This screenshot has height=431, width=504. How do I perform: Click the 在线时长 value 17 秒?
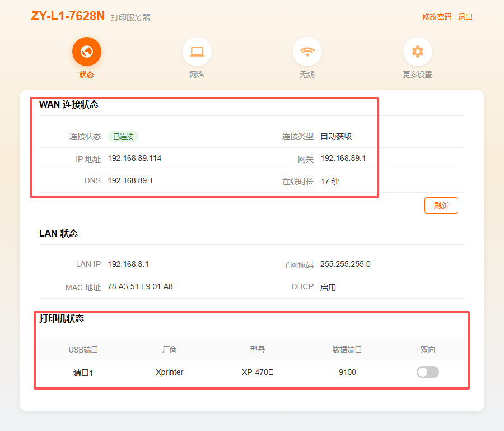click(x=330, y=182)
